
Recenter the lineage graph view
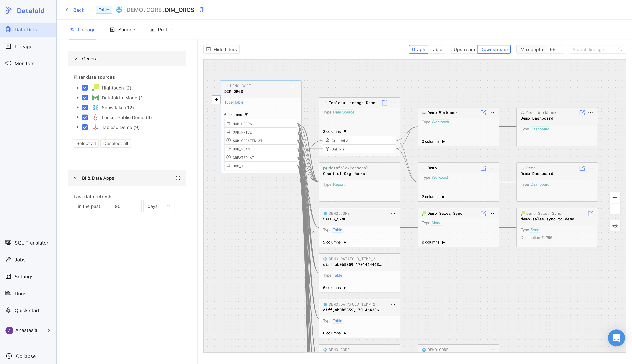tap(615, 226)
